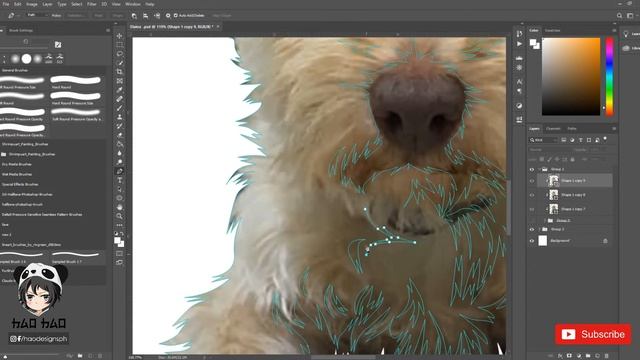The width and height of the screenshot is (640, 360).
Task: Select the Pen tool in toolbar
Action: click(x=120, y=171)
